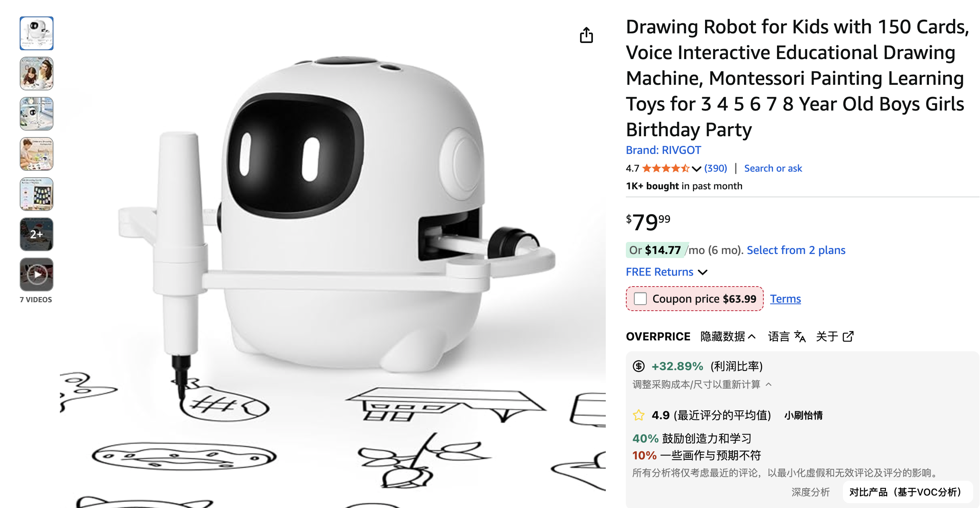Expand the rating breakdown chevron

coord(697,169)
